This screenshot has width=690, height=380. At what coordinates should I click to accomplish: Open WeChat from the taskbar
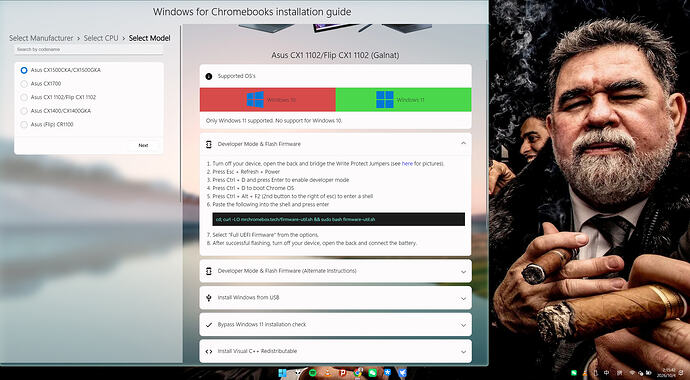[x=373, y=373]
